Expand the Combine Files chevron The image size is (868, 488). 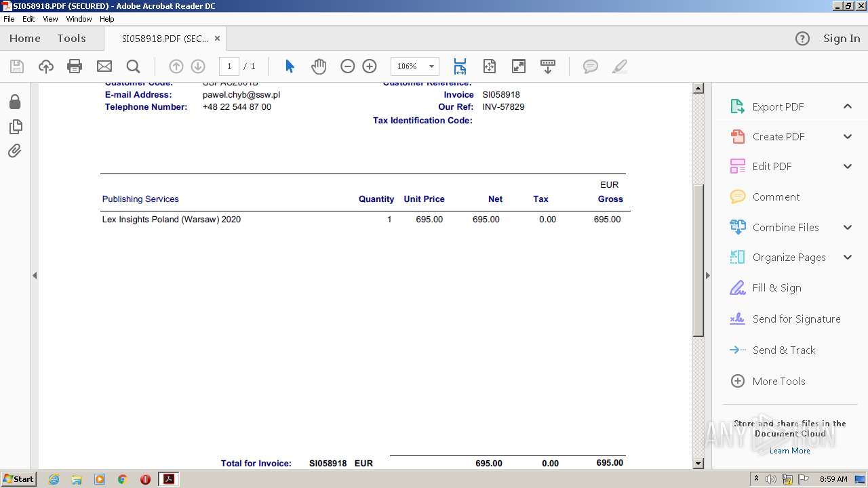click(848, 227)
